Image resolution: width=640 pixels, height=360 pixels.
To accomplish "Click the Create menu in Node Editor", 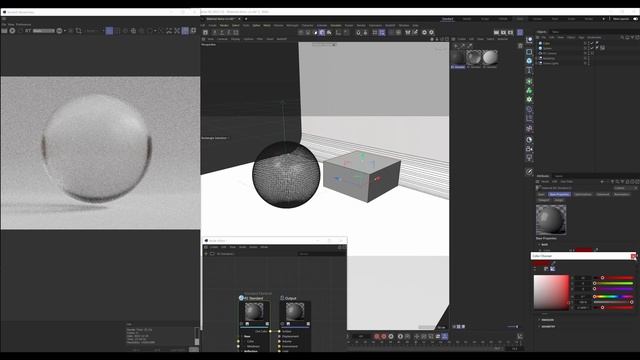I will pyautogui.click(x=214, y=247).
